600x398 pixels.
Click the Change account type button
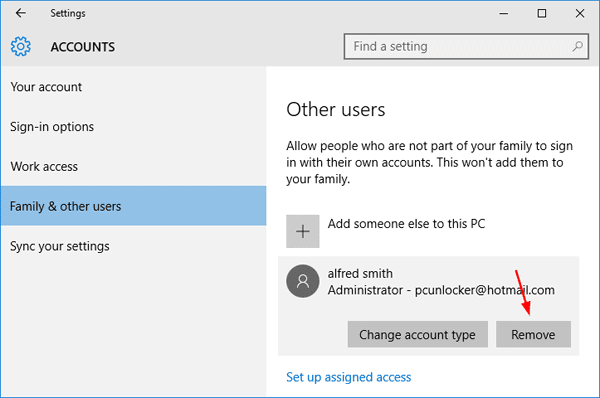click(417, 334)
